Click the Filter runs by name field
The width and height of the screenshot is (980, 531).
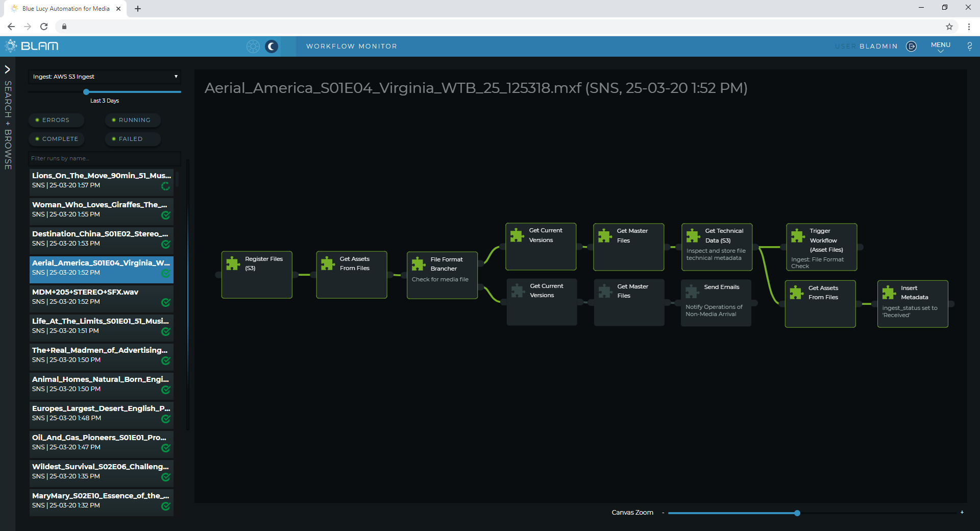point(105,158)
